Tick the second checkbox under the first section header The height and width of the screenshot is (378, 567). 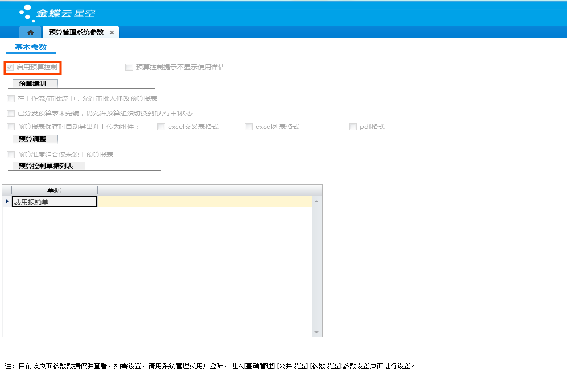(x=11, y=113)
